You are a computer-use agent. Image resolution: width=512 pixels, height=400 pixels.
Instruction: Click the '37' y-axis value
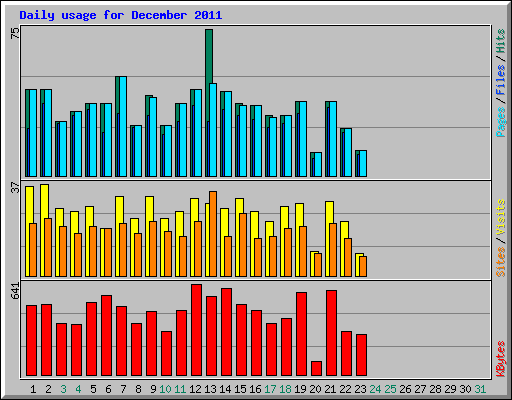coord(15,188)
